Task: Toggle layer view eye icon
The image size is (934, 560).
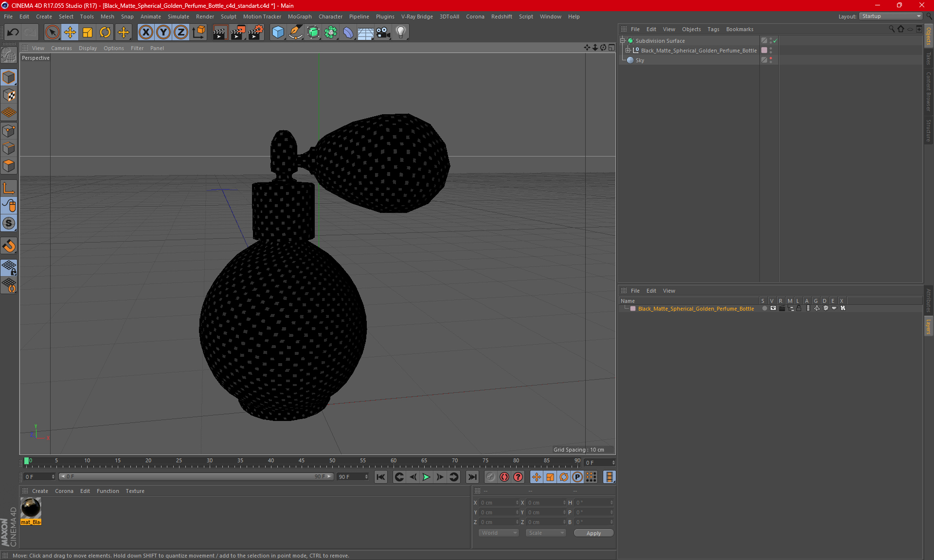Action: point(773,308)
